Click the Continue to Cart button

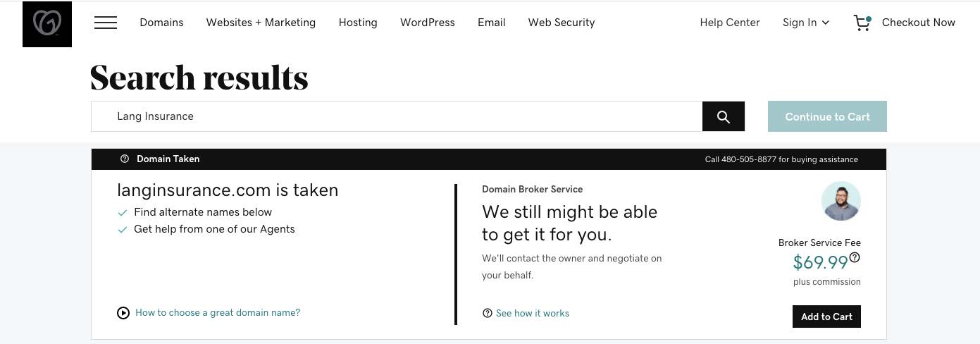pyautogui.click(x=827, y=117)
